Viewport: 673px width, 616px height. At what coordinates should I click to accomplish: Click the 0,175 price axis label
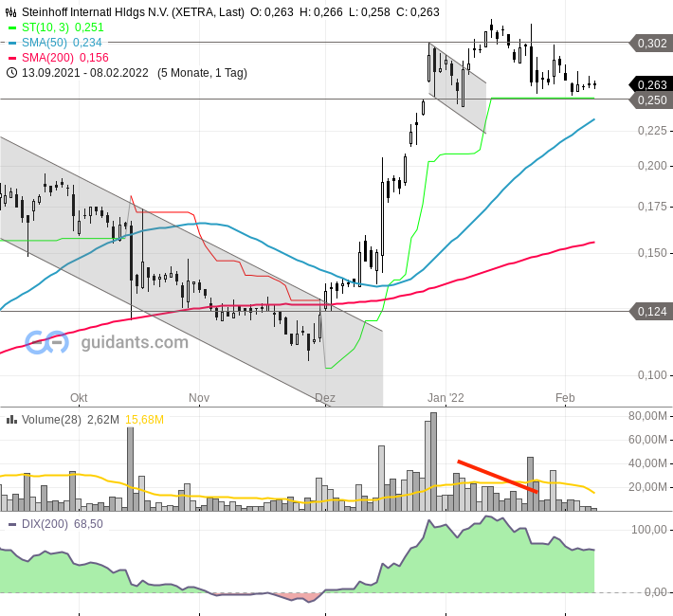point(652,207)
